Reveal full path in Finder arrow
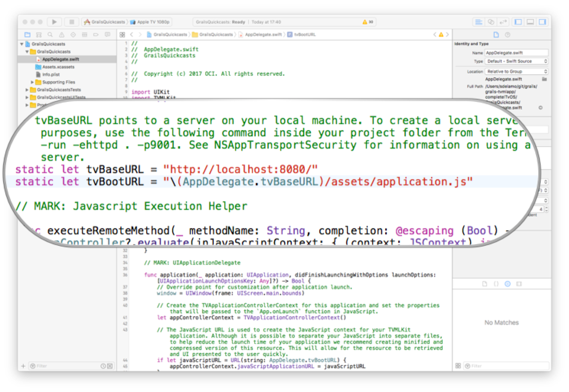Image resolution: width=569 pixels, height=392 pixels. pyautogui.click(x=541, y=108)
